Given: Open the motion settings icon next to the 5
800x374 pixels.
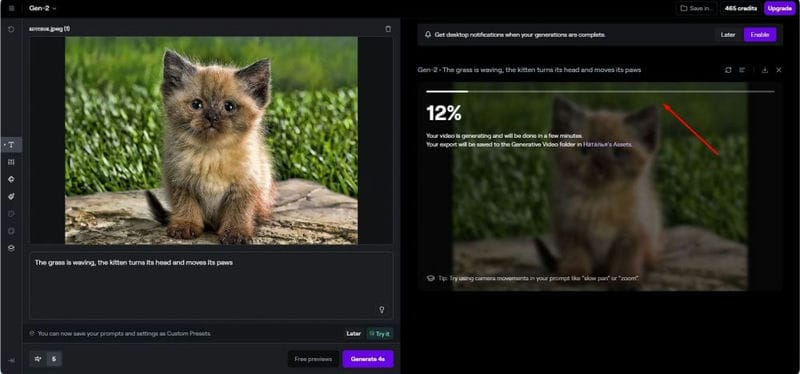Looking at the screenshot, I should [x=38, y=359].
